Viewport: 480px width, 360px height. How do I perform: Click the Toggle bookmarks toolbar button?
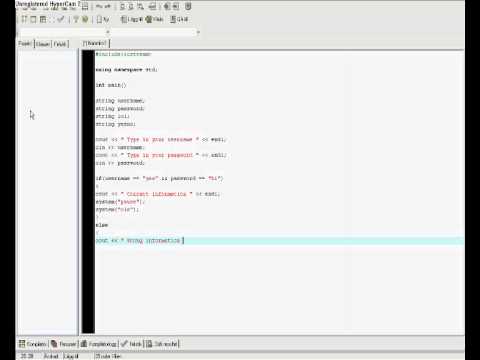155,19
